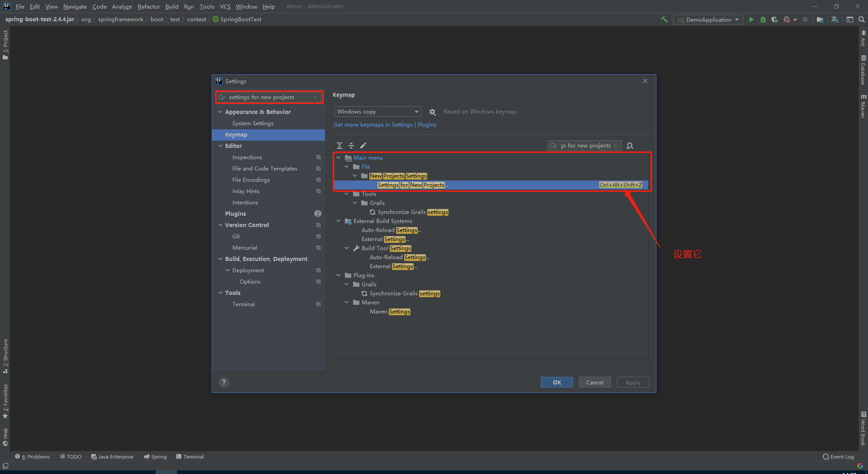
Task: Click the Cancel button
Action: pos(595,382)
